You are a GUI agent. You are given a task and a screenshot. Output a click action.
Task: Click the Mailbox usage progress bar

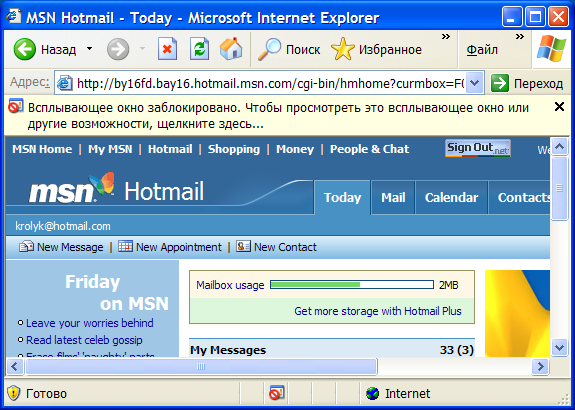pyautogui.click(x=352, y=285)
